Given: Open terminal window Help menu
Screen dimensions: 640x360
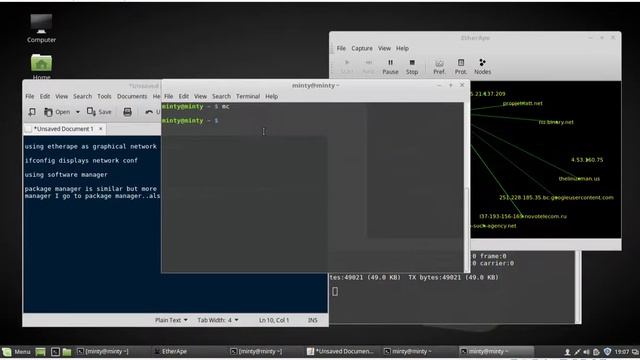Looking at the screenshot, I should 271,96.
